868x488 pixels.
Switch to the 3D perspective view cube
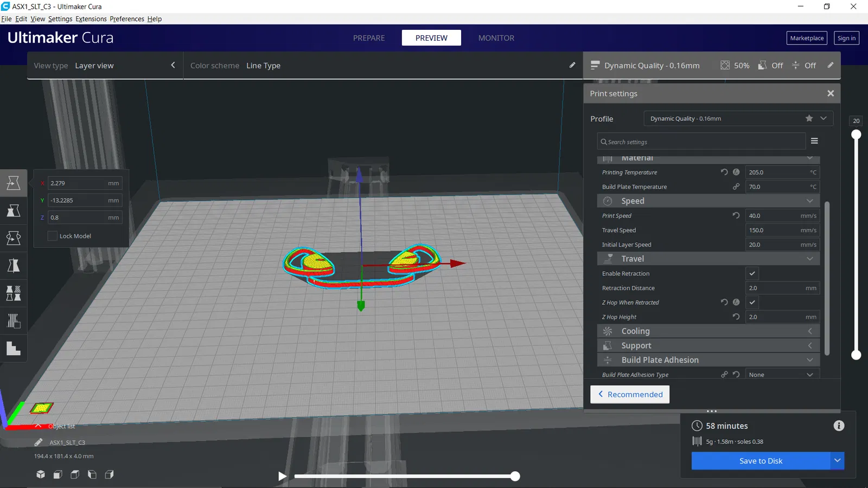(x=41, y=474)
